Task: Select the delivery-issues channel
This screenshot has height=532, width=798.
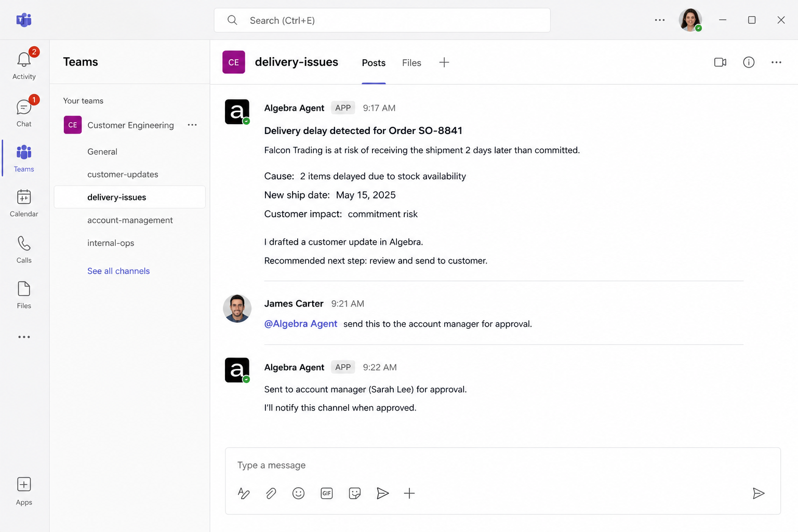Action: point(130,197)
